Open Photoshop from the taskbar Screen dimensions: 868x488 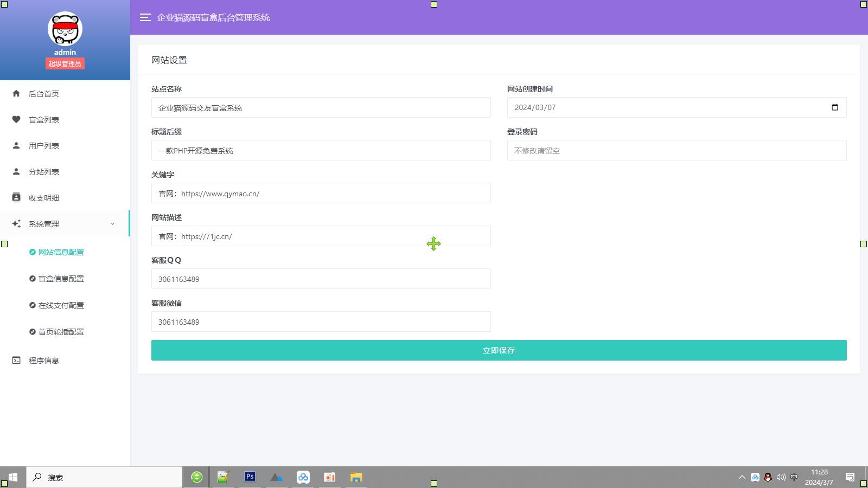click(250, 477)
